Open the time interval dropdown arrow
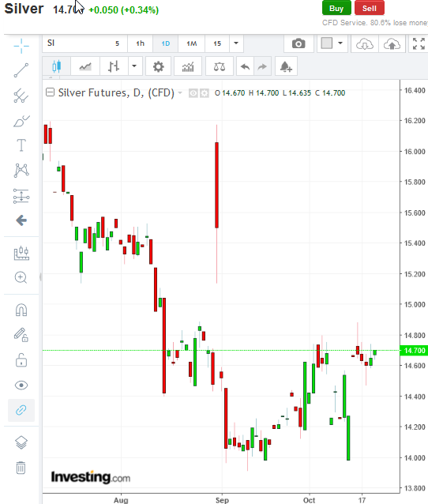428x504 pixels. (x=236, y=43)
